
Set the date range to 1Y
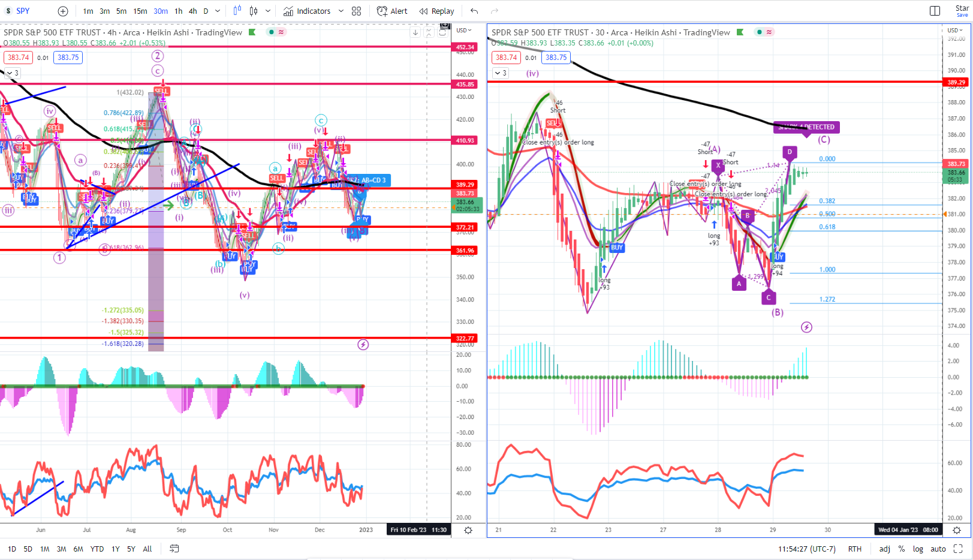pyautogui.click(x=115, y=549)
